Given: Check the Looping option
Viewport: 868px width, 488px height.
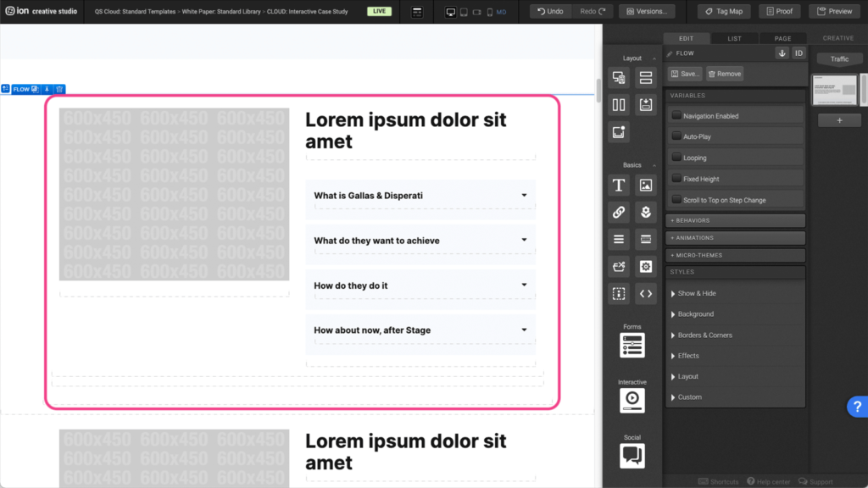Looking at the screenshot, I should pyautogui.click(x=676, y=158).
